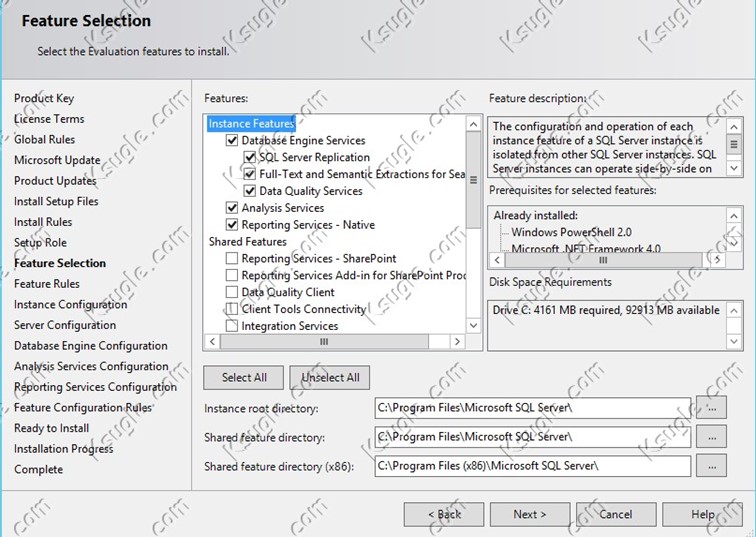Uncheck Database Engine Services
The height and width of the screenshot is (537, 756).
232,141
